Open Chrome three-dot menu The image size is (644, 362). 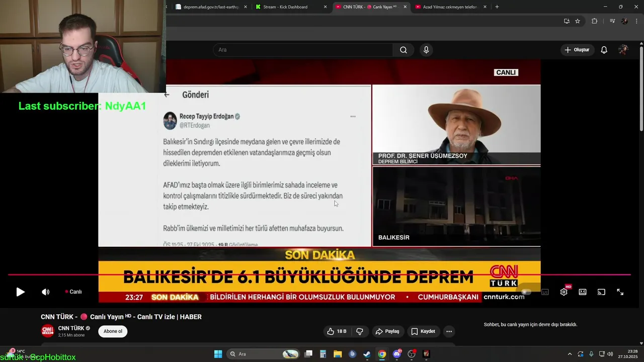(x=637, y=21)
